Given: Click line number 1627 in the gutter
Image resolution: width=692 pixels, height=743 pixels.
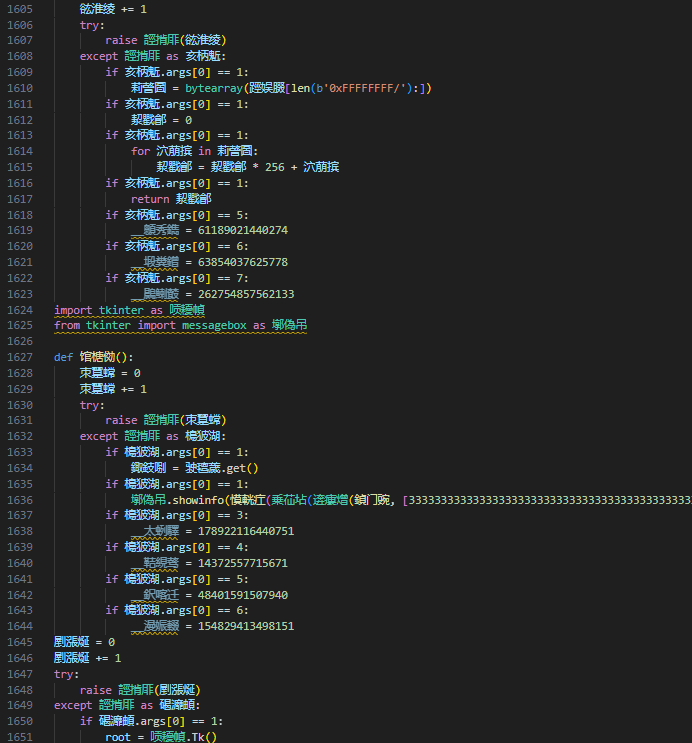Looking at the screenshot, I should (20, 357).
